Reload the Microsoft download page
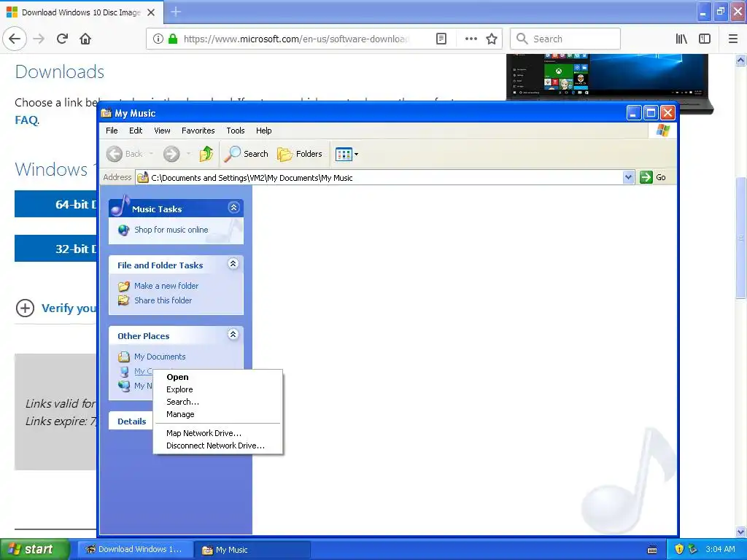The width and height of the screenshot is (747, 560). point(63,39)
